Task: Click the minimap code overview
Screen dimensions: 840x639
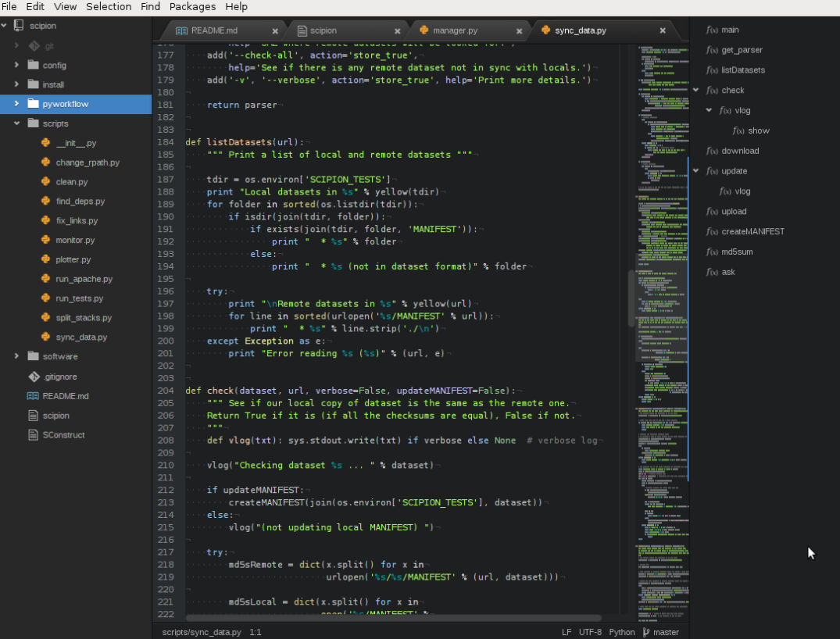Action: [x=663, y=332]
